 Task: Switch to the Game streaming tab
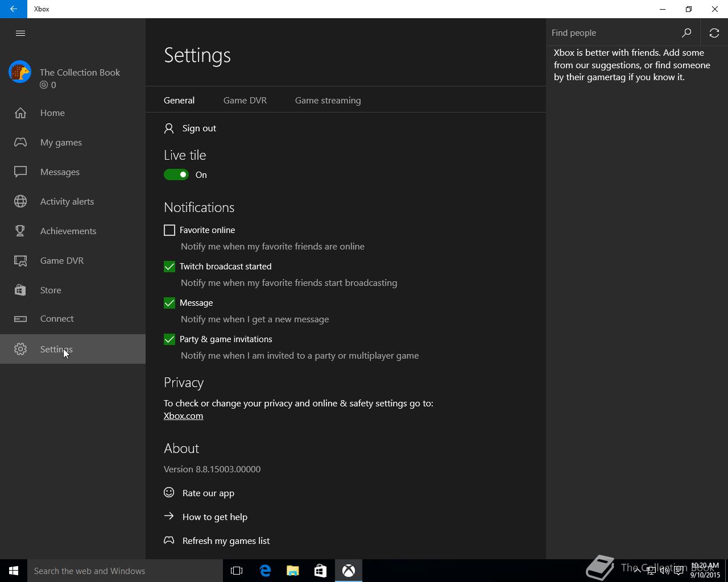pyautogui.click(x=328, y=100)
